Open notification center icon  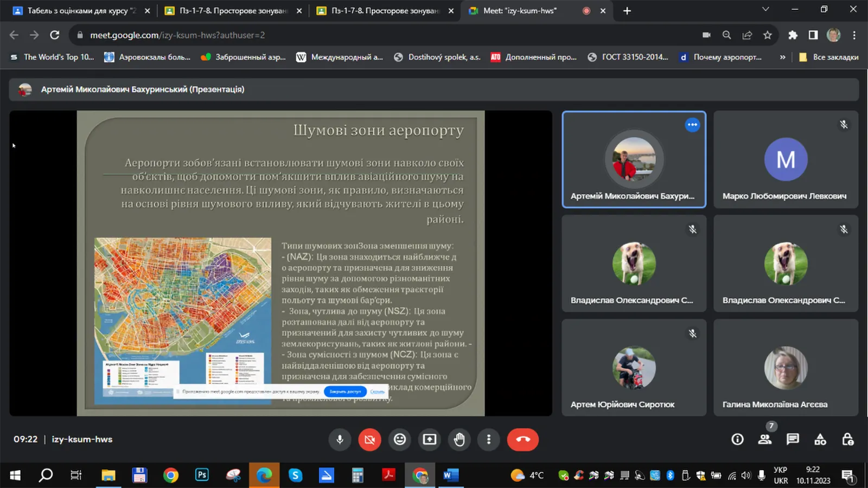pyautogui.click(x=848, y=476)
